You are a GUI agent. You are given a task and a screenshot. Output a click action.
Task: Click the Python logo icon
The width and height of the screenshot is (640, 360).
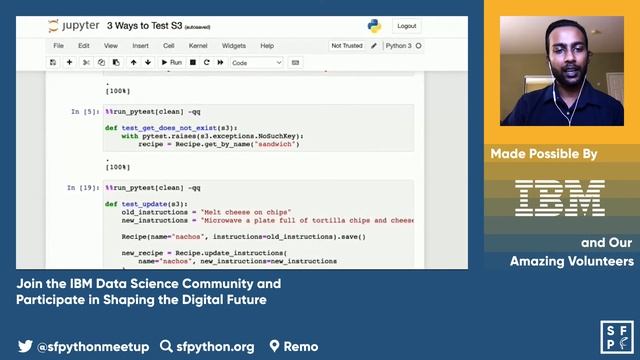pyautogui.click(x=374, y=26)
